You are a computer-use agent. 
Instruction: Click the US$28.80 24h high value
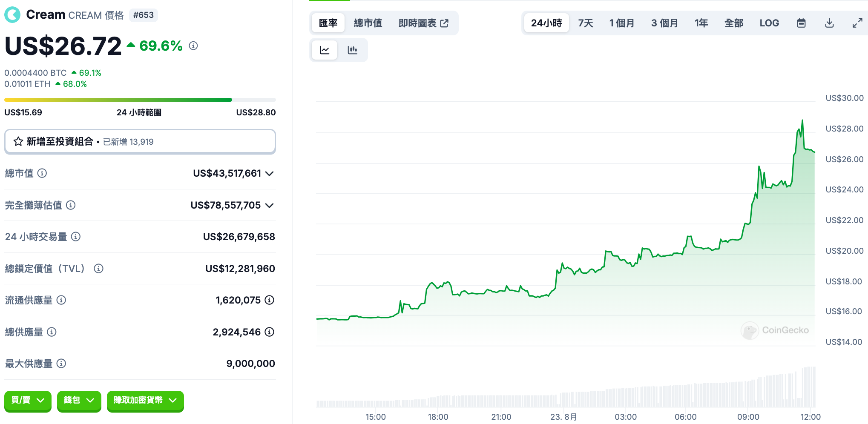pyautogui.click(x=256, y=112)
